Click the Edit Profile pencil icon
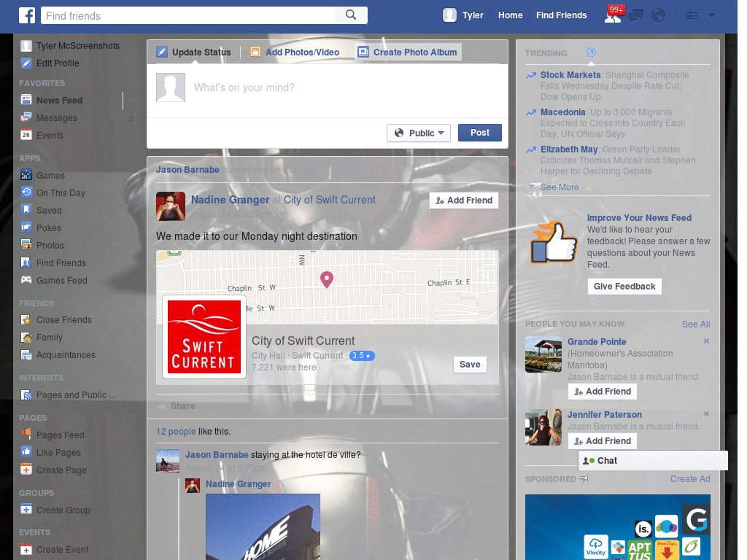 point(26,63)
